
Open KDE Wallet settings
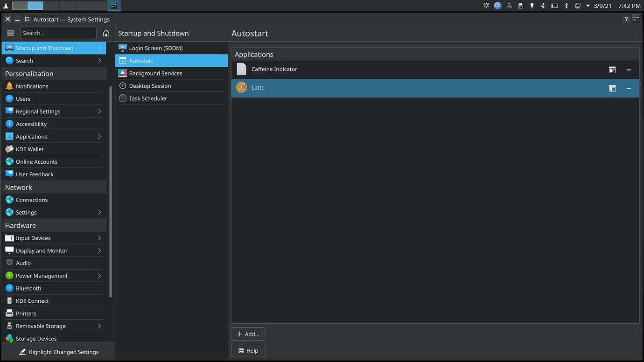tap(54, 149)
